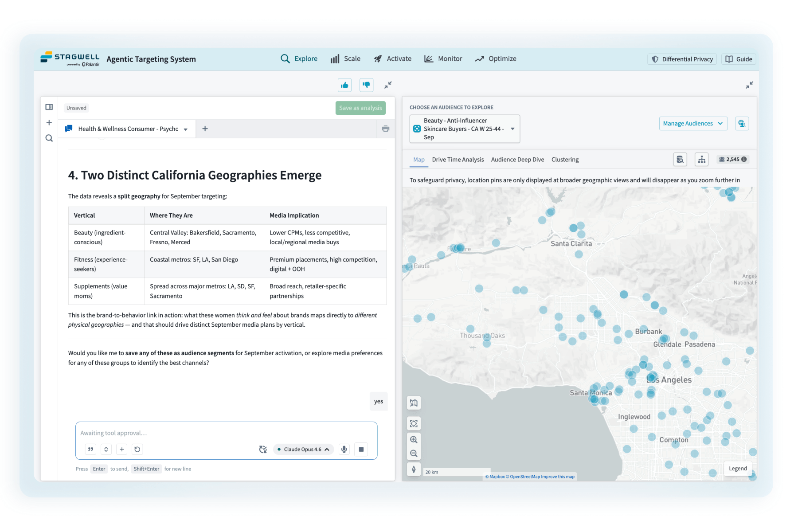
Task: Click Save as analysis button
Action: pos(360,108)
